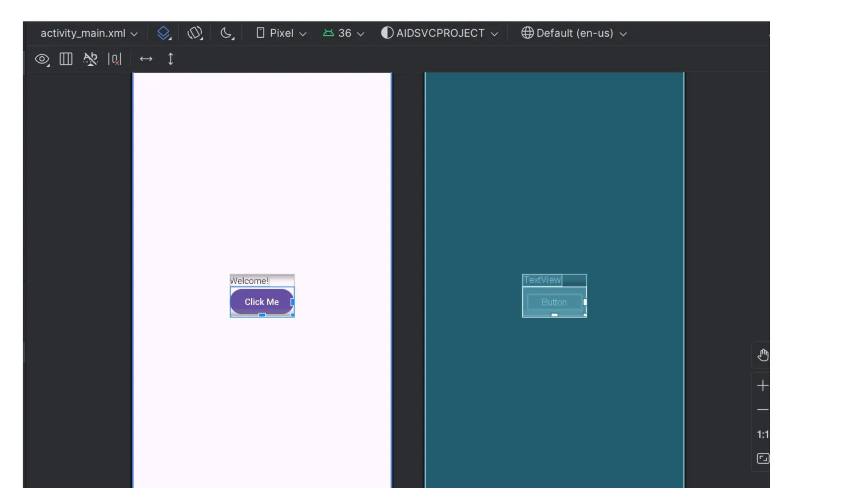Click the vertical expand arrows icon

[x=170, y=59]
